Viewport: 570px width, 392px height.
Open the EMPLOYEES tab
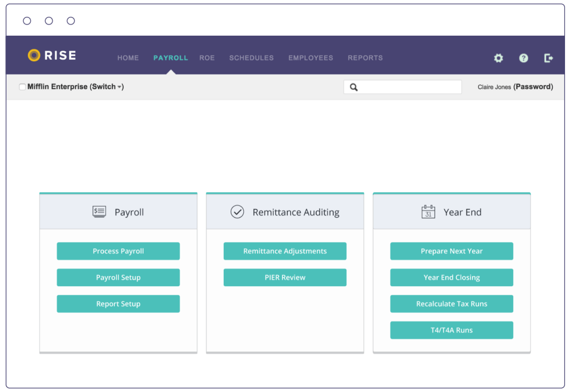[x=311, y=58]
